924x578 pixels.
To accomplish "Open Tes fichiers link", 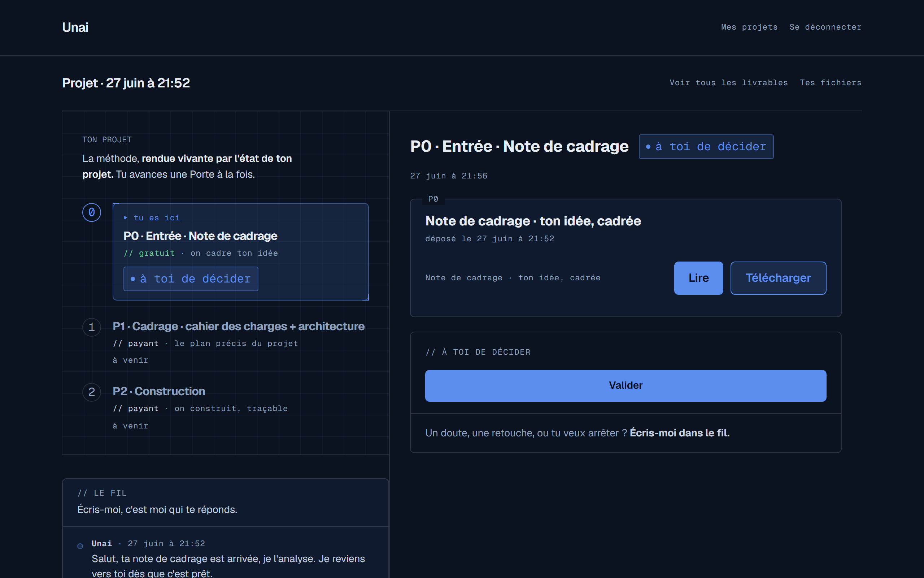I will (831, 83).
